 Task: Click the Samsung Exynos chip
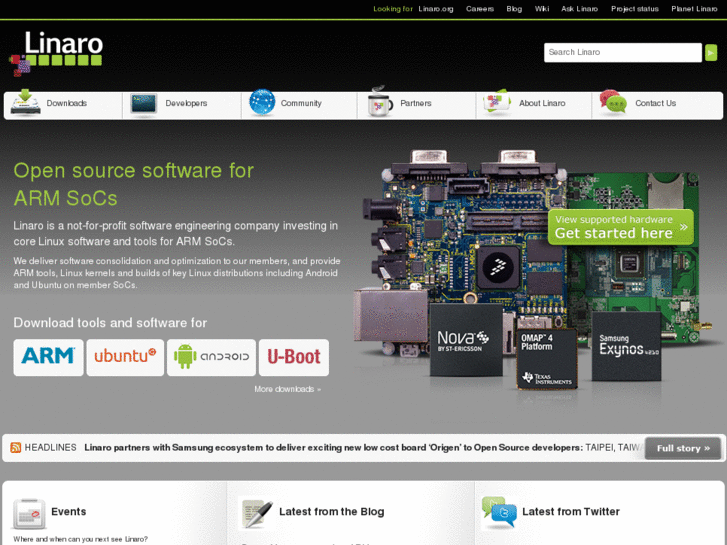pyautogui.click(x=626, y=346)
